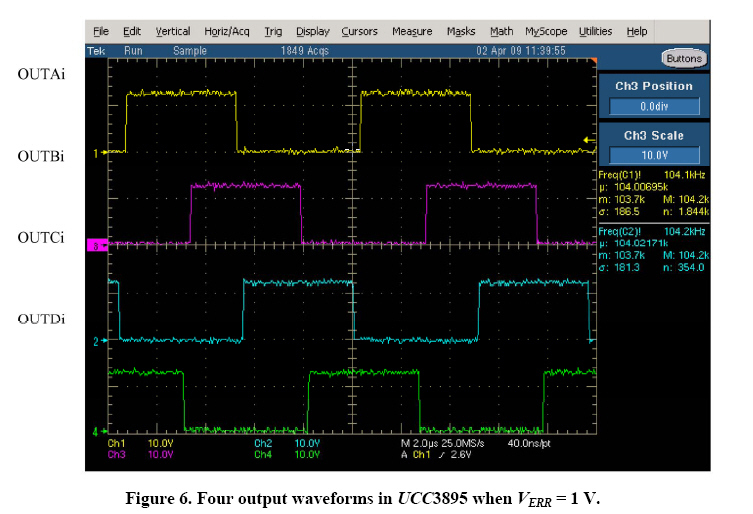753x514 pixels.
Task: Click the C1 count n: 1.844k
Action: 686,212
